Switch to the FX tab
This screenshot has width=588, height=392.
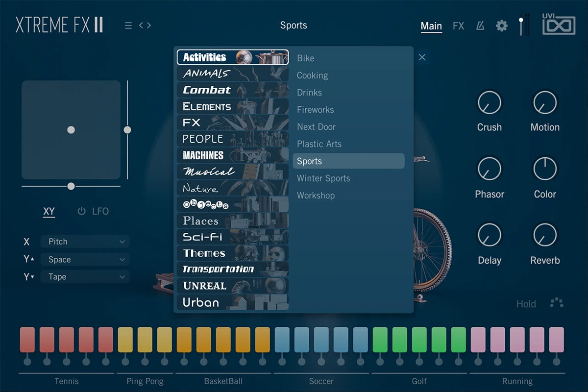click(x=458, y=26)
